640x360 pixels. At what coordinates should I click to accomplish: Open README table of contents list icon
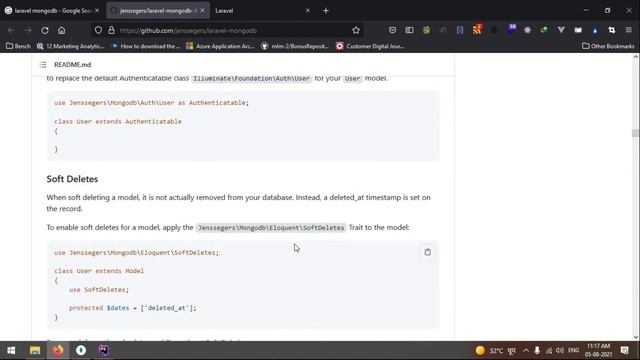[x=43, y=64]
